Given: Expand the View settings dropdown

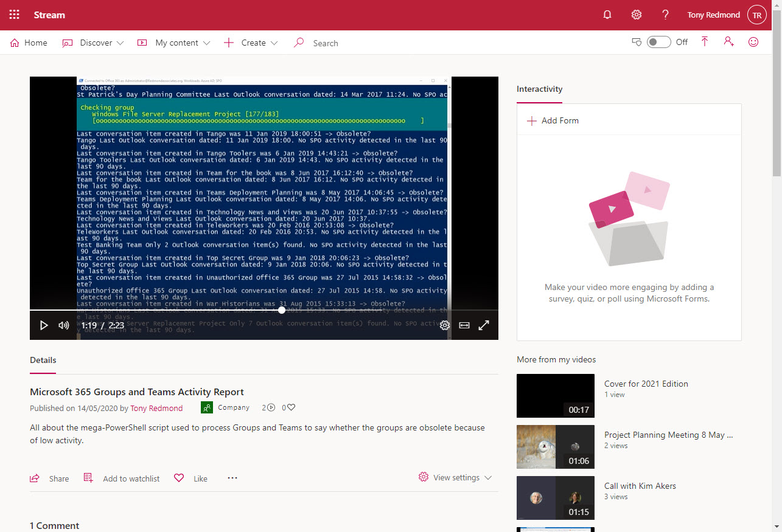Looking at the screenshot, I should [x=455, y=477].
